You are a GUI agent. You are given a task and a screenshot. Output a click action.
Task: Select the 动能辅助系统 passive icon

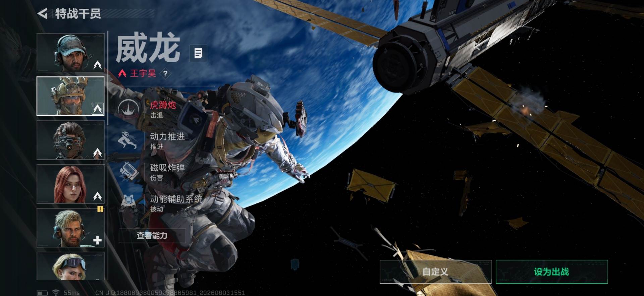[128, 202]
